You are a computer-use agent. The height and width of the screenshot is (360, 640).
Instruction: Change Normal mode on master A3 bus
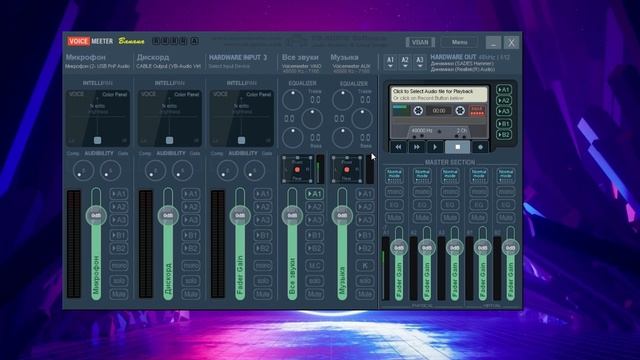[450, 176]
